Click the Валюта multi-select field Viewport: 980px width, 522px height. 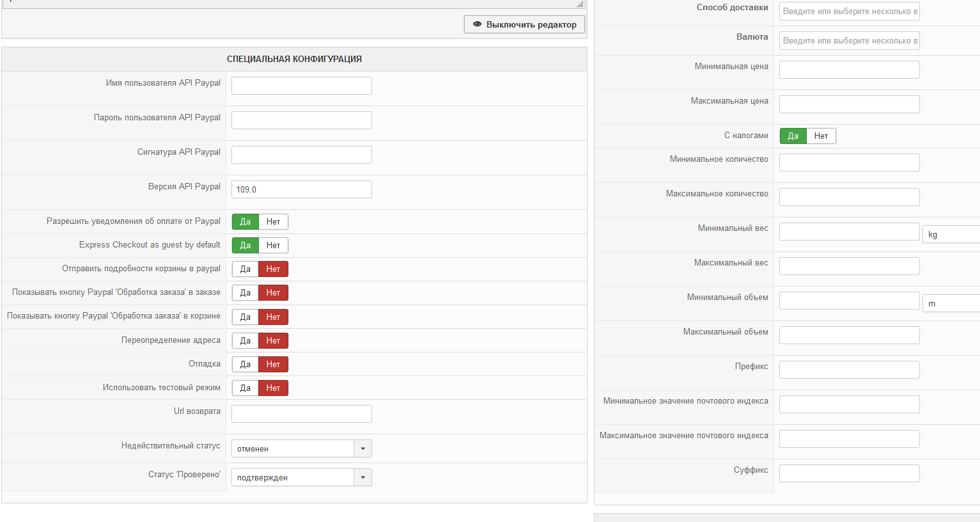[850, 40]
